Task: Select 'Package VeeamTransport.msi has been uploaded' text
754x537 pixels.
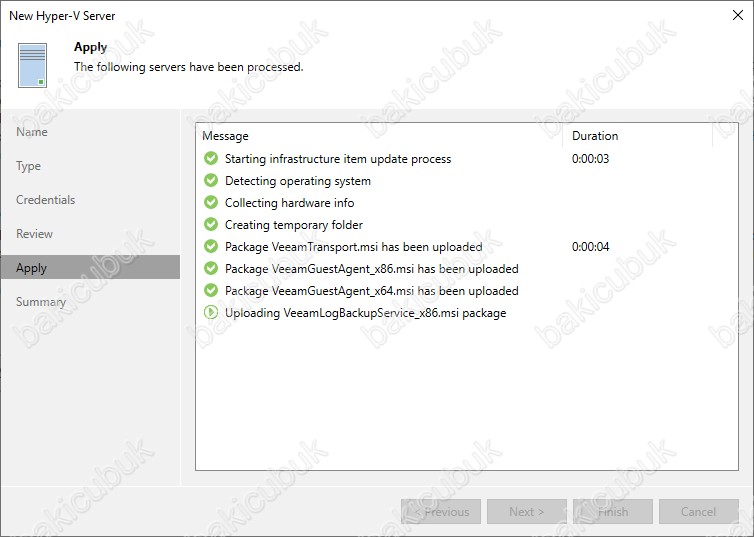Action: (353, 247)
